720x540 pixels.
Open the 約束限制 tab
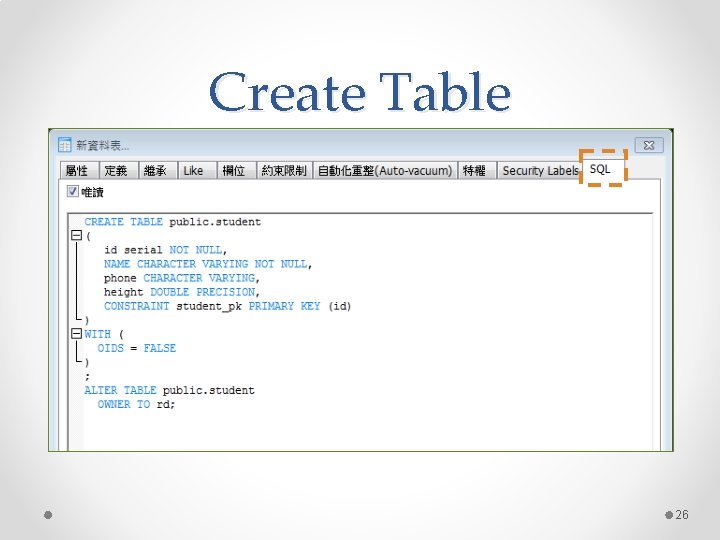284,171
